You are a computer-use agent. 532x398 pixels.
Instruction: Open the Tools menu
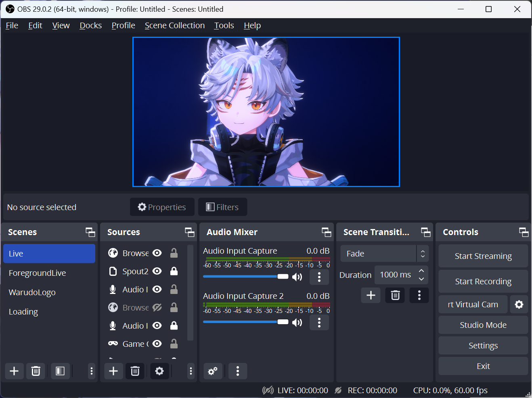coord(224,25)
